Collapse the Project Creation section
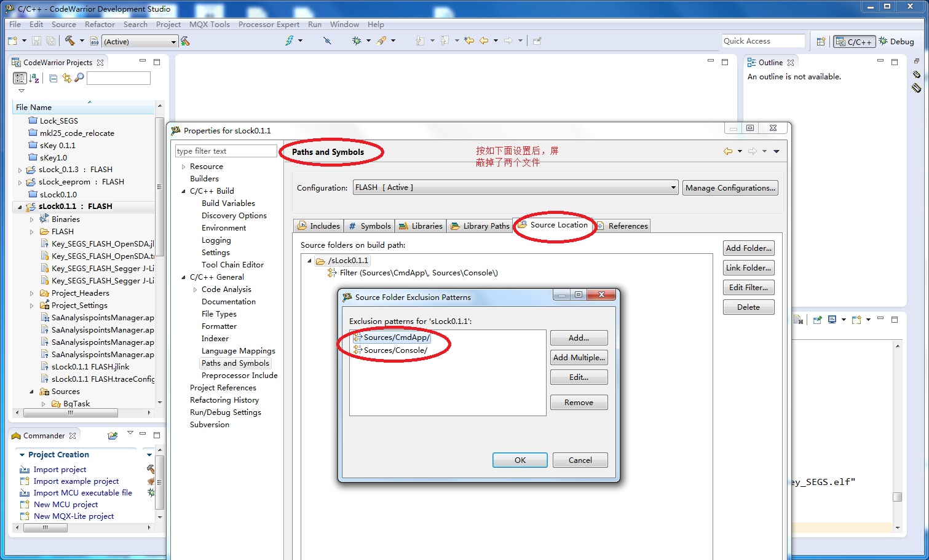The height and width of the screenshot is (560, 929). (x=22, y=455)
